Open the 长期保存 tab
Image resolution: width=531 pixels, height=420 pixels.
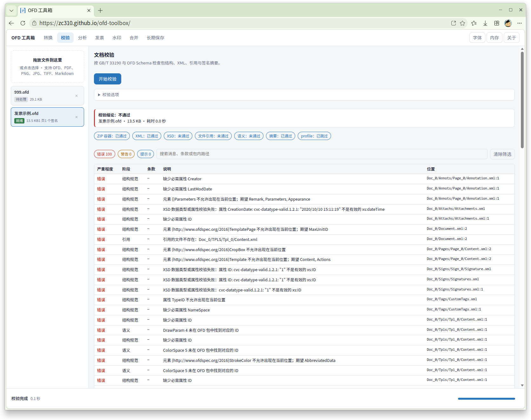(156, 38)
